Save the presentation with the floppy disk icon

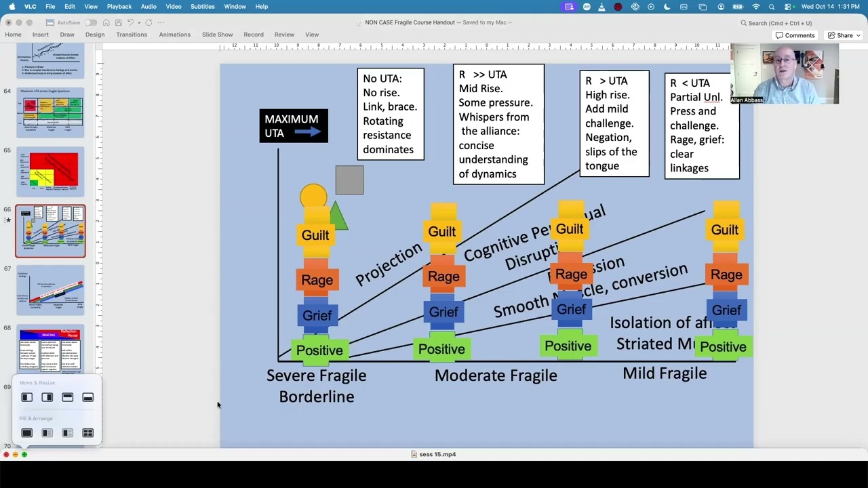click(118, 22)
